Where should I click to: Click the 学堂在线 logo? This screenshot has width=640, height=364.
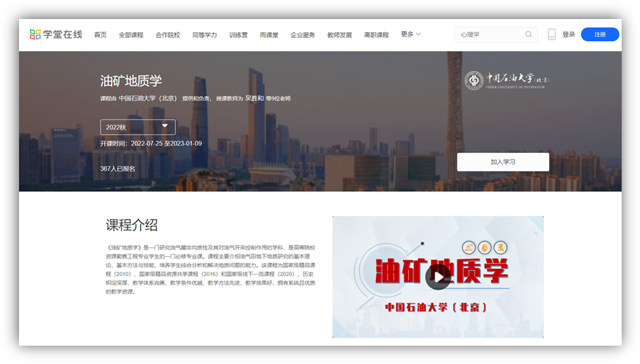coord(56,34)
